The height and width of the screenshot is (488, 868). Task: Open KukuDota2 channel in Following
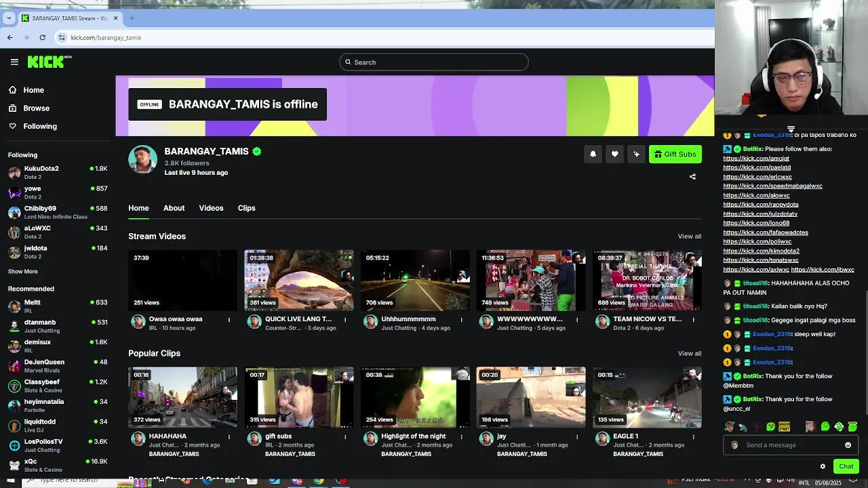(58, 172)
